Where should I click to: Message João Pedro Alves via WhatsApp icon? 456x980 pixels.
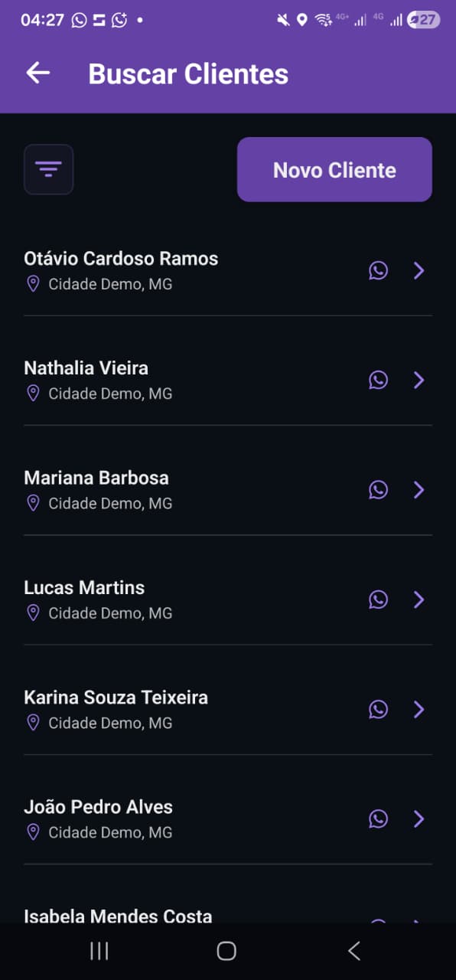point(378,818)
